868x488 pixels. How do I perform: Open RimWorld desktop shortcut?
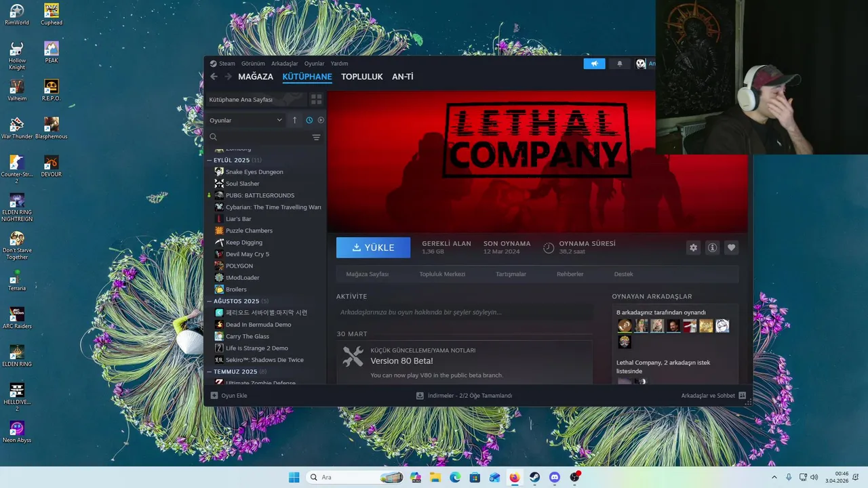pyautogui.click(x=17, y=15)
